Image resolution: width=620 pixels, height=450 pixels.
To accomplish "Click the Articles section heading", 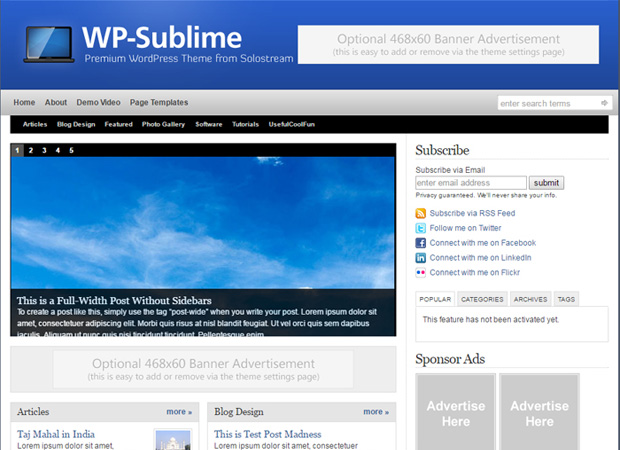I will click(33, 412).
